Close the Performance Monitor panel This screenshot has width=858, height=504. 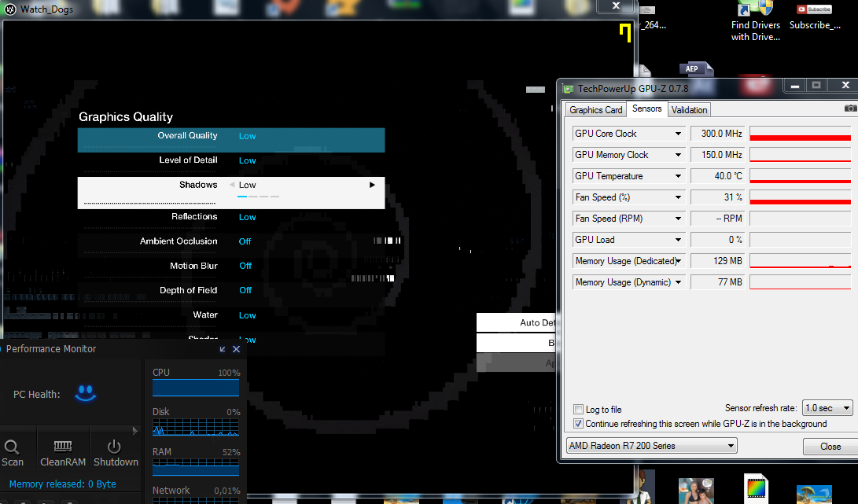(237, 349)
